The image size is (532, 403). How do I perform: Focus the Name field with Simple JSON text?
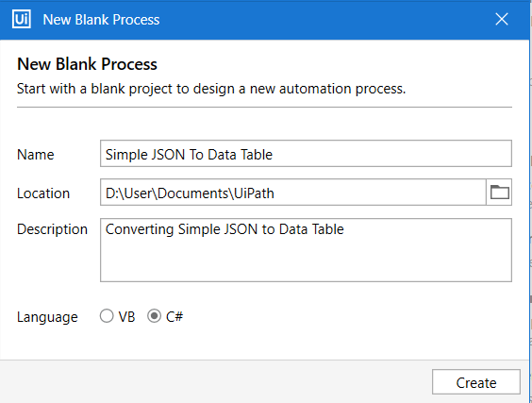click(306, 154)
